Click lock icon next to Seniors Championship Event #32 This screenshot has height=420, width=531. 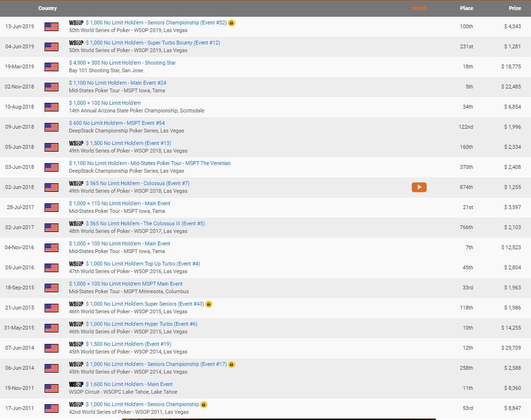[x=231, y=23]
